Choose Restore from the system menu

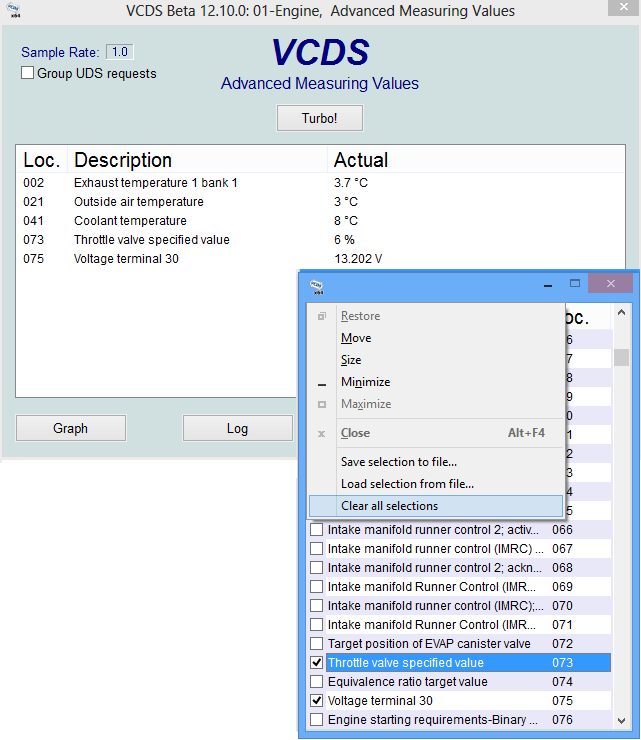(x=436, y=316)
